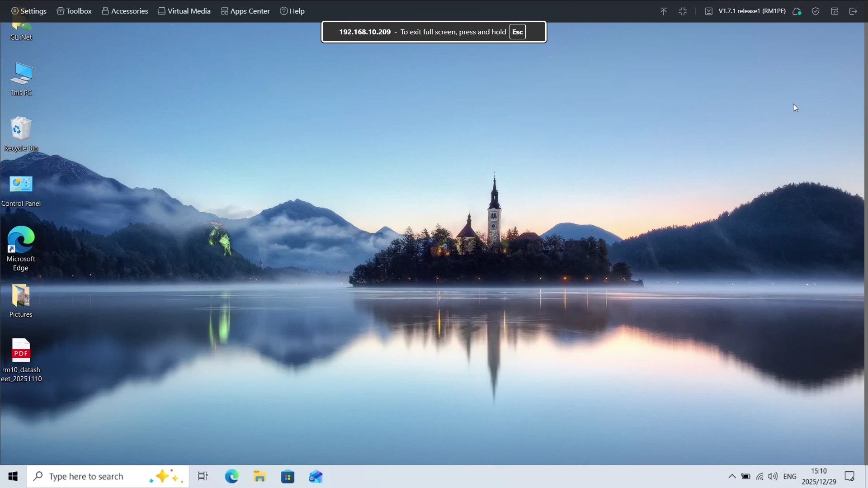868x488 pixels.
Task: Open the Virtual Media panel
Action: [184, 11]
